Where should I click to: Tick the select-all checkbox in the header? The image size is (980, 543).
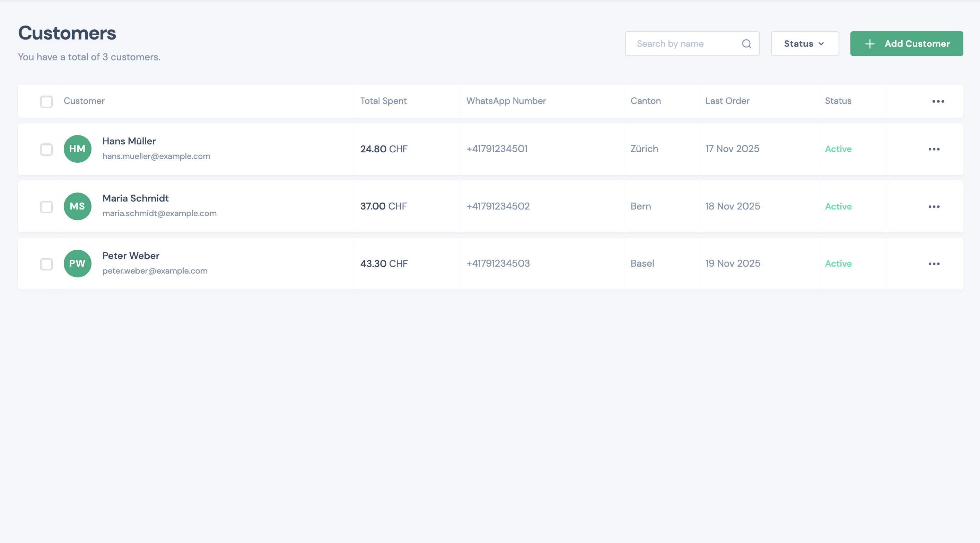[x=46, y=101]
